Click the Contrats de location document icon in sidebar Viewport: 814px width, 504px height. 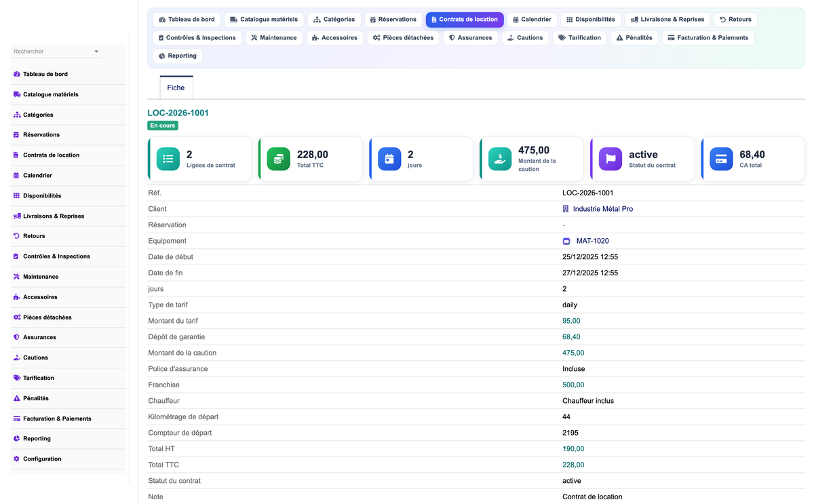(16, 155)
